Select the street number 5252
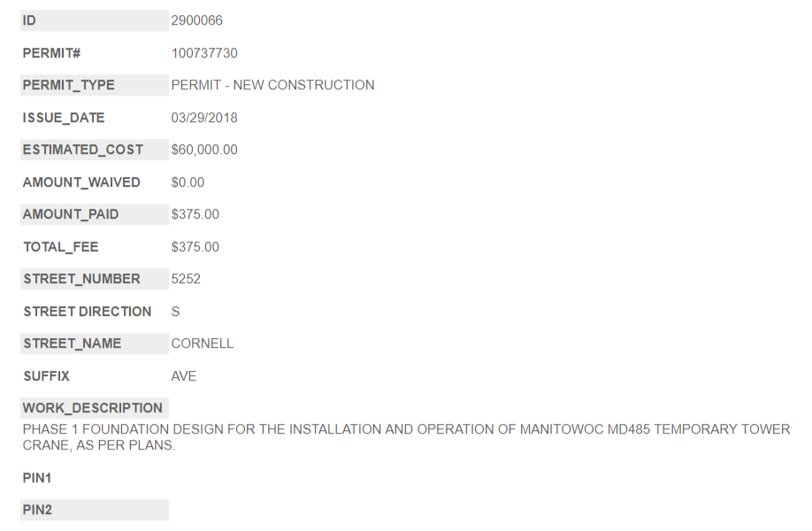The image size is (812, 531). (x=186, y=279)
